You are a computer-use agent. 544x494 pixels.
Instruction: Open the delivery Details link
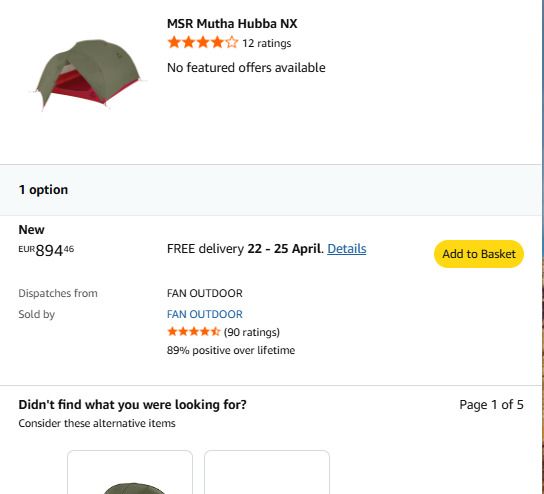(347, 249)
